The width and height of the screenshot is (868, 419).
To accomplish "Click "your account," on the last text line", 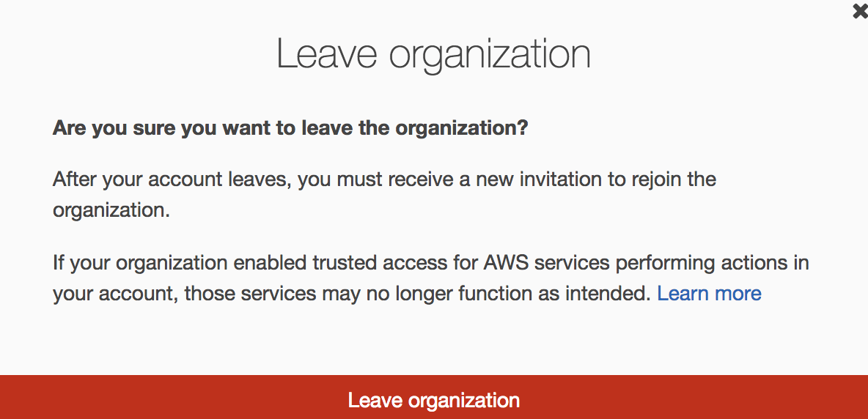I will click(115, 294).
